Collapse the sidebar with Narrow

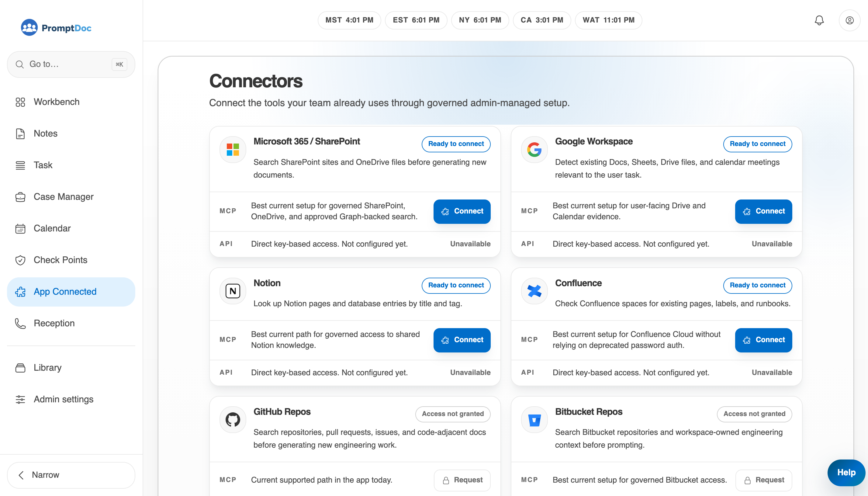[x=71, y=475]
